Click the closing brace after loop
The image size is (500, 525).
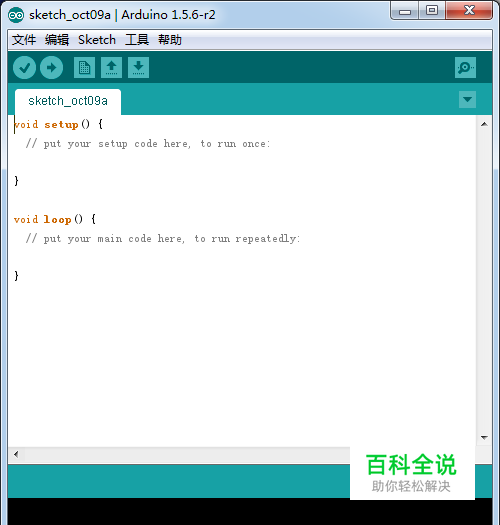[16, 276]
